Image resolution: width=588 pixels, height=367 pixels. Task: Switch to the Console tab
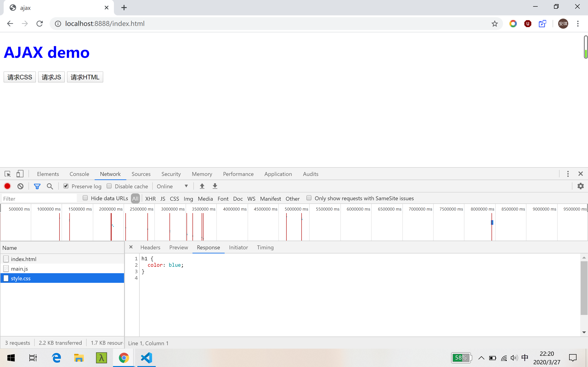[79, 174]
